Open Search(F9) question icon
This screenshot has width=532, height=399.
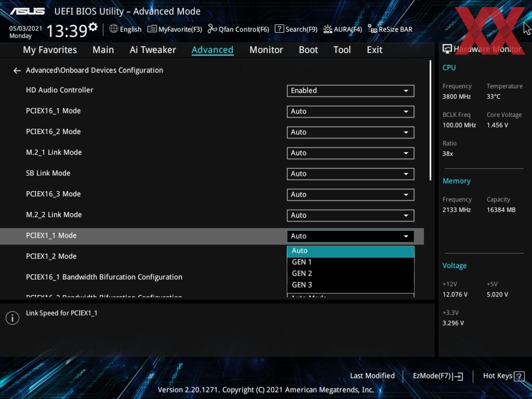pyautogui.click(x=279, y=29)
